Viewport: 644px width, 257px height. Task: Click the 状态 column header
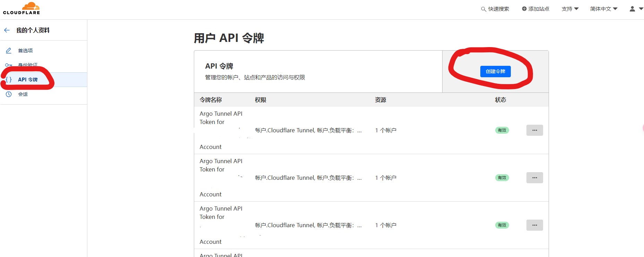(500, 100)
